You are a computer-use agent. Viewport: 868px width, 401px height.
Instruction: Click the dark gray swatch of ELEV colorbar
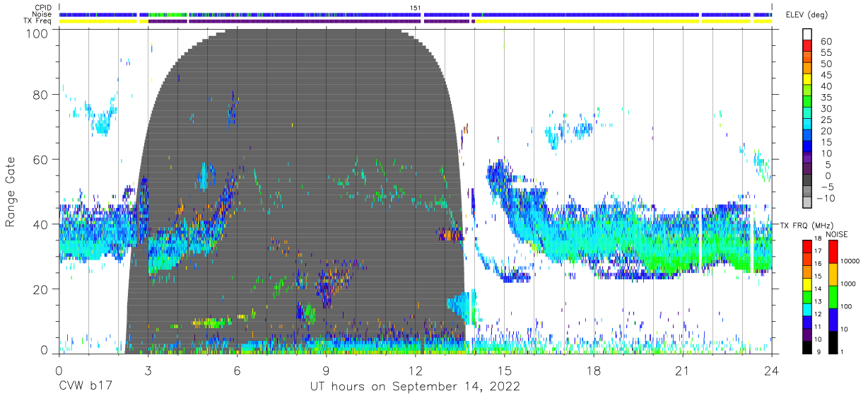pos(807,181)
